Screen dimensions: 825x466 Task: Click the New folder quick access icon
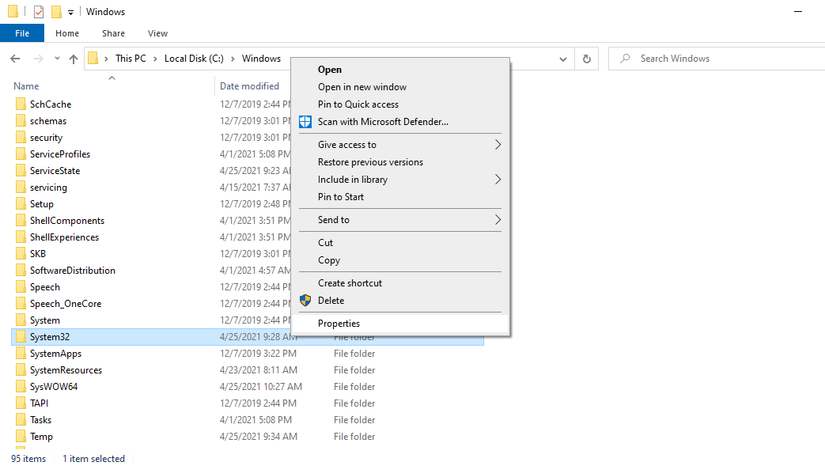pos(56,12)
